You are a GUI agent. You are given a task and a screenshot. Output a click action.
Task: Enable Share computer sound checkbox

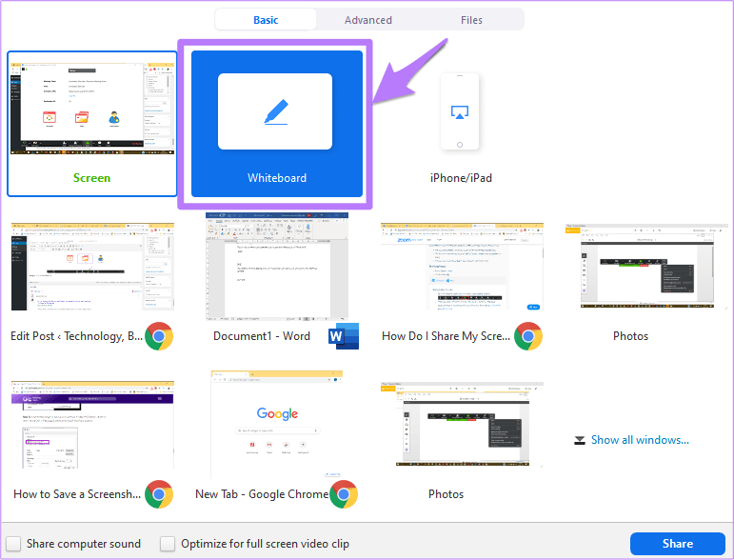pyautogui.click(x=13, y=544)
